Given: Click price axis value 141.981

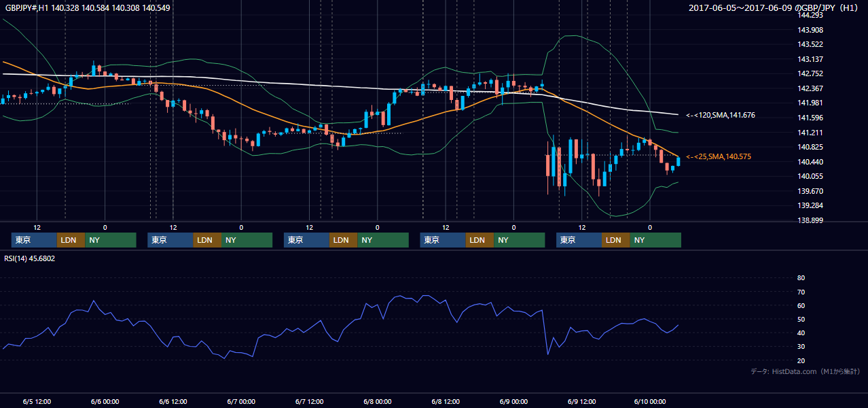Looking at the screenshot, I should 810,103.
